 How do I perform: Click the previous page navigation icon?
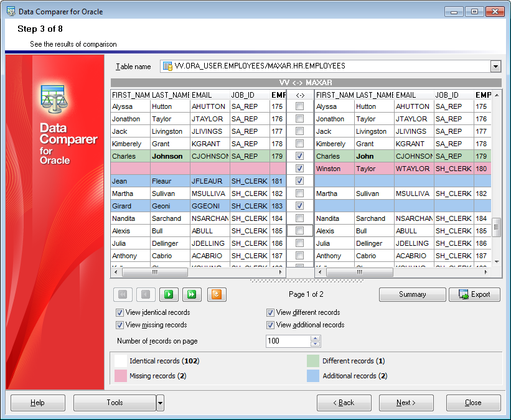(146, 294)
